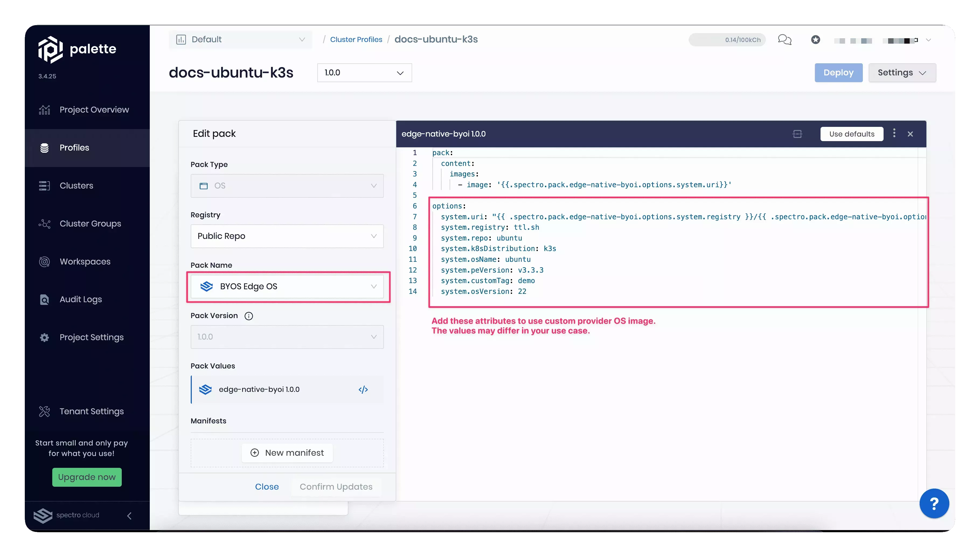This screenshot has width=980, height=557.
Task: Click the Palette logo in the sidebar
Action: point(77,49)
